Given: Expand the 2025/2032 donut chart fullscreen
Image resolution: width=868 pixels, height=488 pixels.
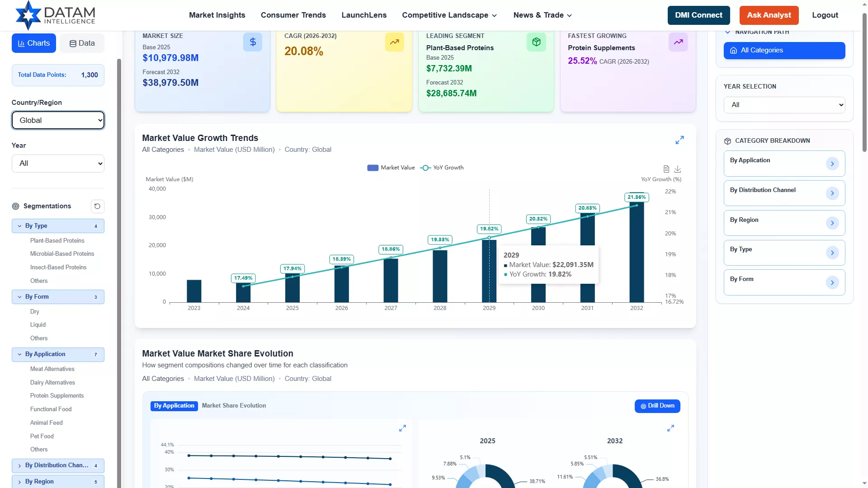Looking at the screenshot, I should [670, 428].
